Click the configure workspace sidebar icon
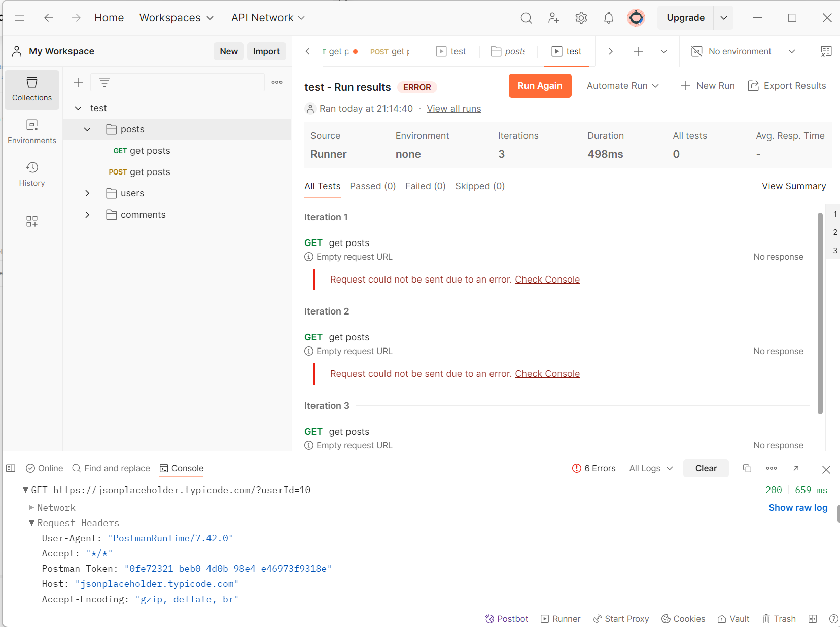 (x=32, y=221)
